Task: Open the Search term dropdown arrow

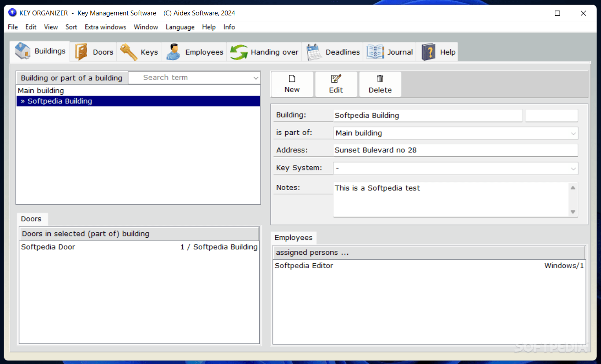Action: 256,77
